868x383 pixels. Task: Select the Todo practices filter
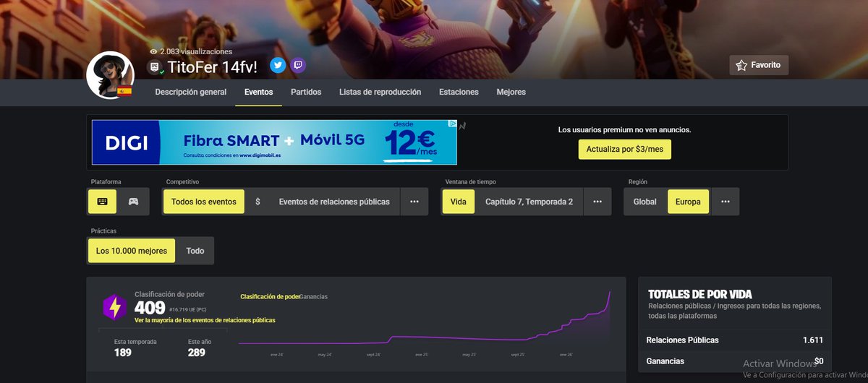point(195,251)
